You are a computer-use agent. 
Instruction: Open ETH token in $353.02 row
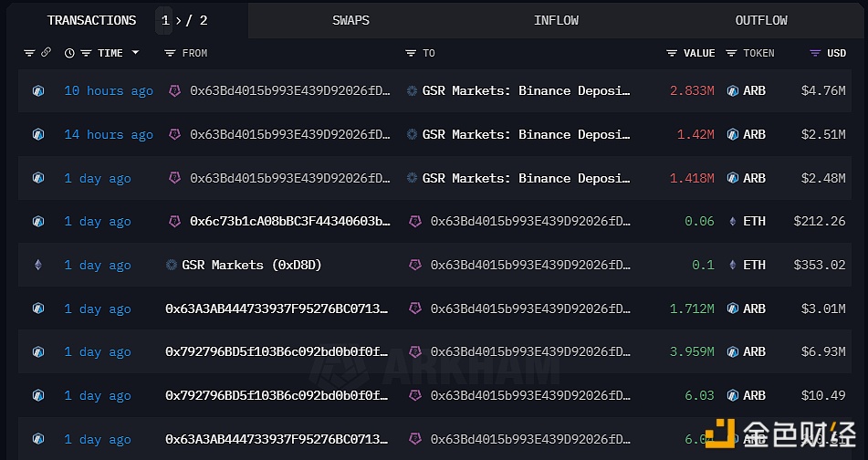coord(755,266)
